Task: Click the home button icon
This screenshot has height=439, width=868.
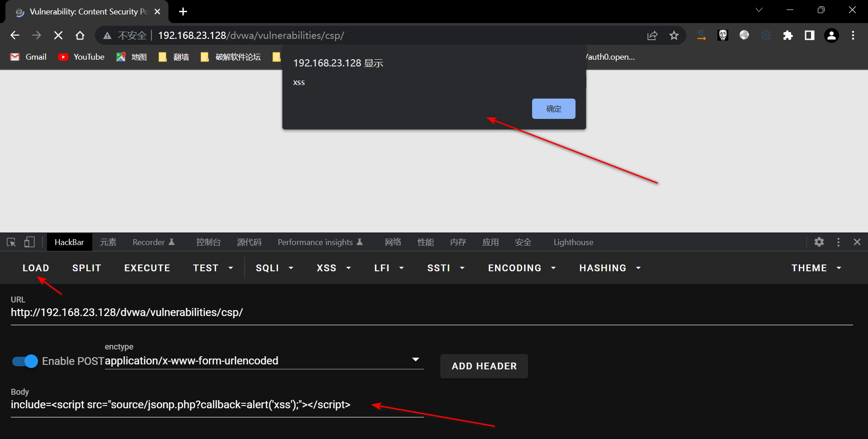Action: (80, 35)
